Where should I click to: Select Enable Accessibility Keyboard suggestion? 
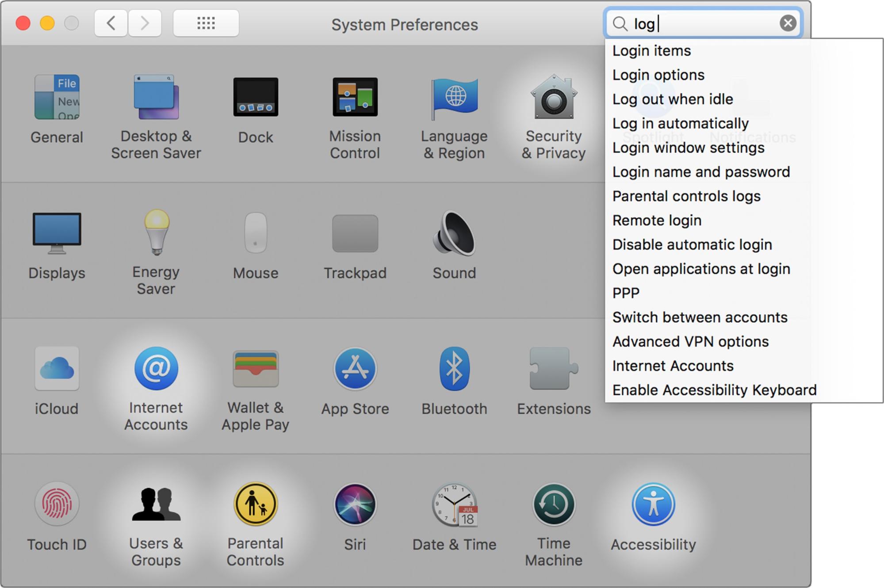click(714, 389)
